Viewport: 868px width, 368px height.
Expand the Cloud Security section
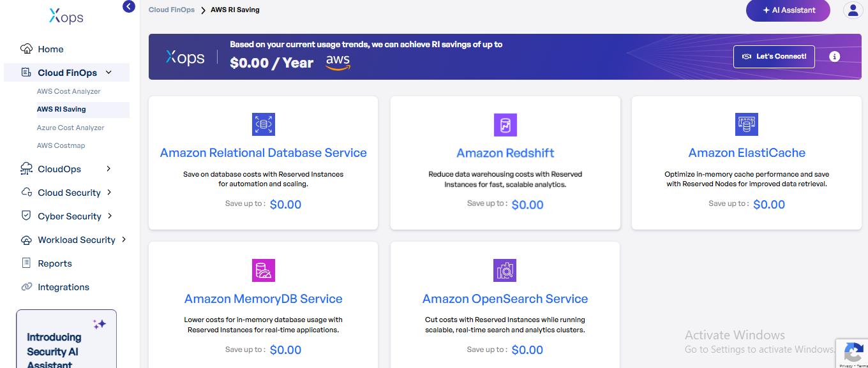pyautogui.click(x=70, y=192)
